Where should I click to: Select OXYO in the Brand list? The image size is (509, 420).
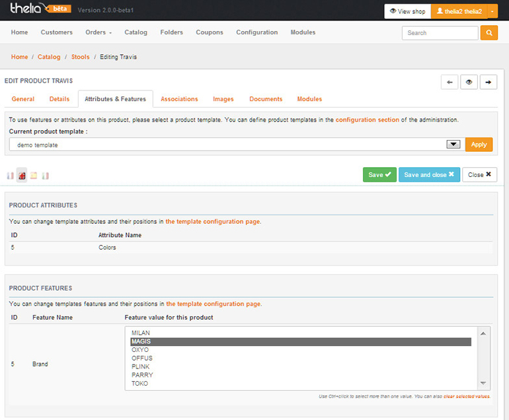[x=140, y=350]
